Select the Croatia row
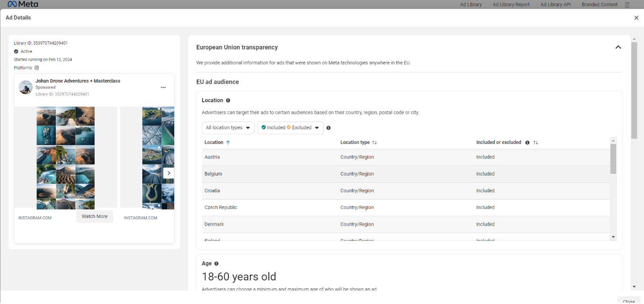 (406, 191)
